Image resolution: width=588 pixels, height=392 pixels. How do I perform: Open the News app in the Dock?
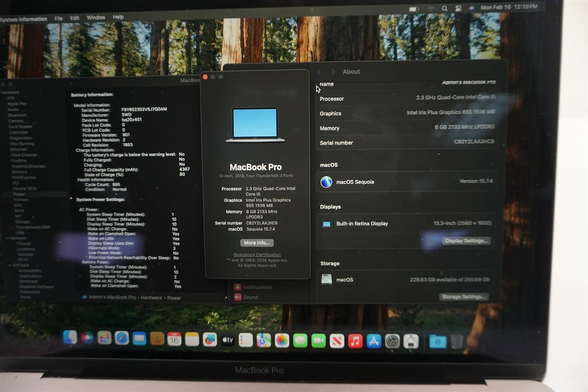coord(337,342)
